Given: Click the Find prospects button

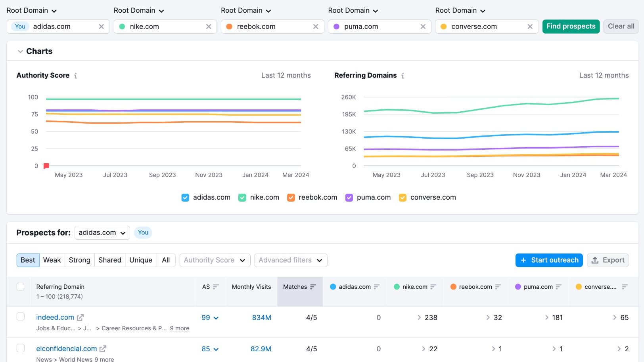Looking at the screenshot, I should 571,27.
